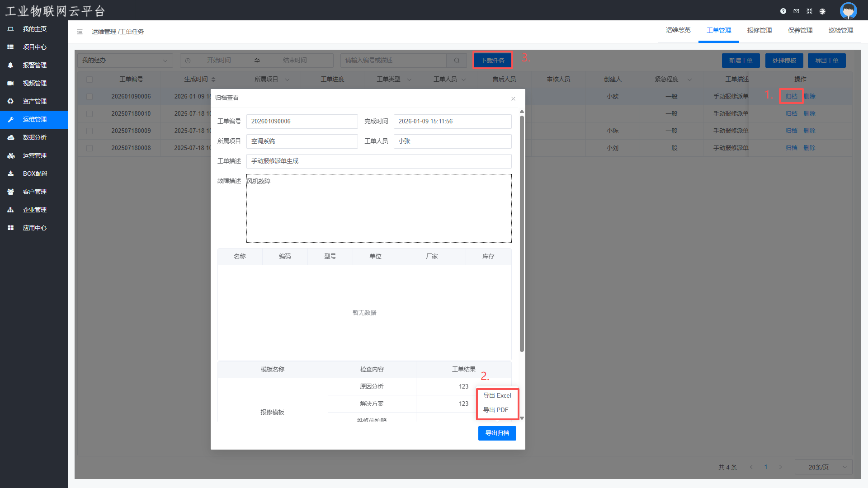Viewport: 868px width, 488px height.
Task: Click the search magnifier icon in toolbar
Action: pos(457,61)
